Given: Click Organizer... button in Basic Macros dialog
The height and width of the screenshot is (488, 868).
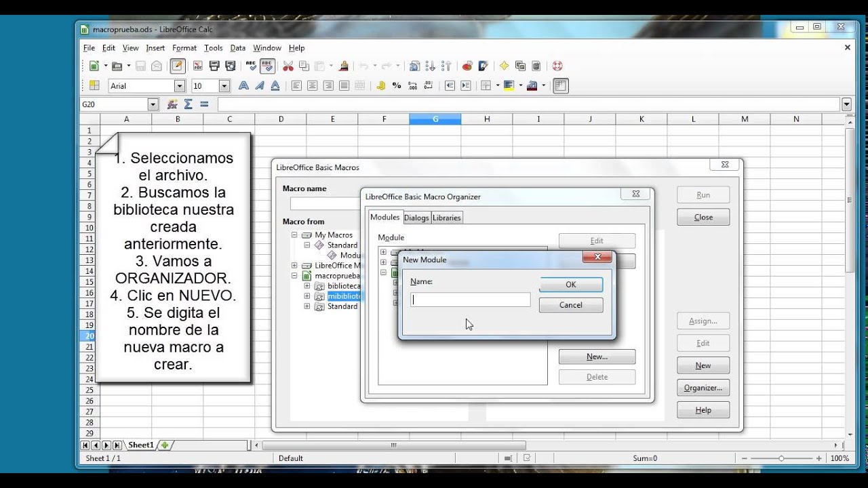Looking at the screenshot, I should point(703,388).
